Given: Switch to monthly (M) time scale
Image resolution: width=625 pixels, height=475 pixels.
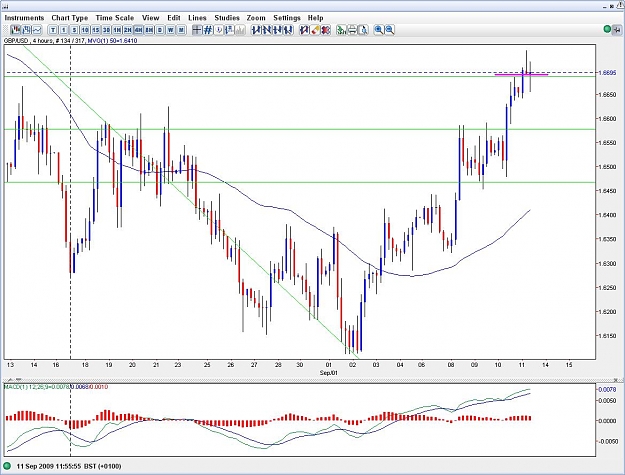Looking at the screenshot, I should pyautogui.click(x=181, y=30).
